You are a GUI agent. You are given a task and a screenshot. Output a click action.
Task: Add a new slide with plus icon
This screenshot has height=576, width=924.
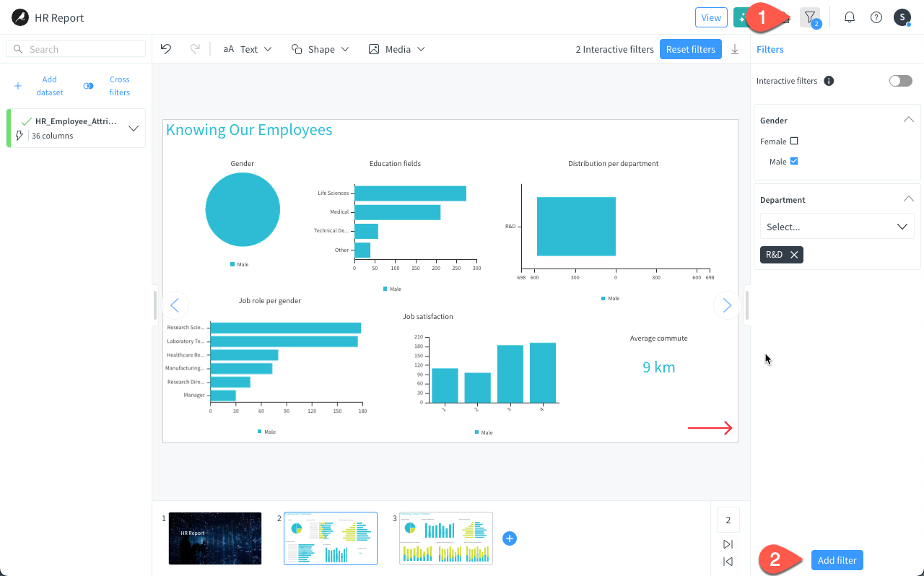tap(510, 538)
